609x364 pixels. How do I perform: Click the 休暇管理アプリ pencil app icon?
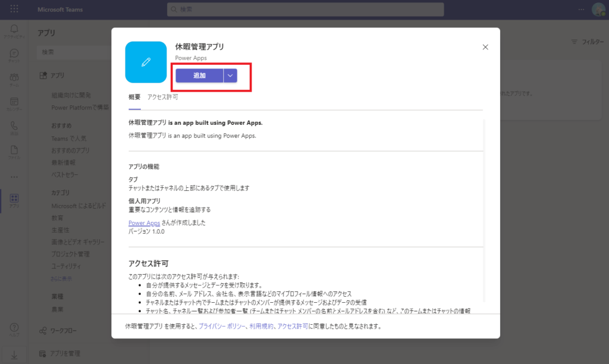click(x=146, y=62)
